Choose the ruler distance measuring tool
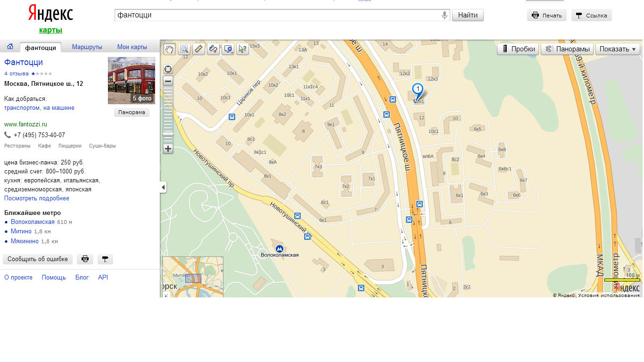Viewport: 644px width, 362px height. [198, 49]
